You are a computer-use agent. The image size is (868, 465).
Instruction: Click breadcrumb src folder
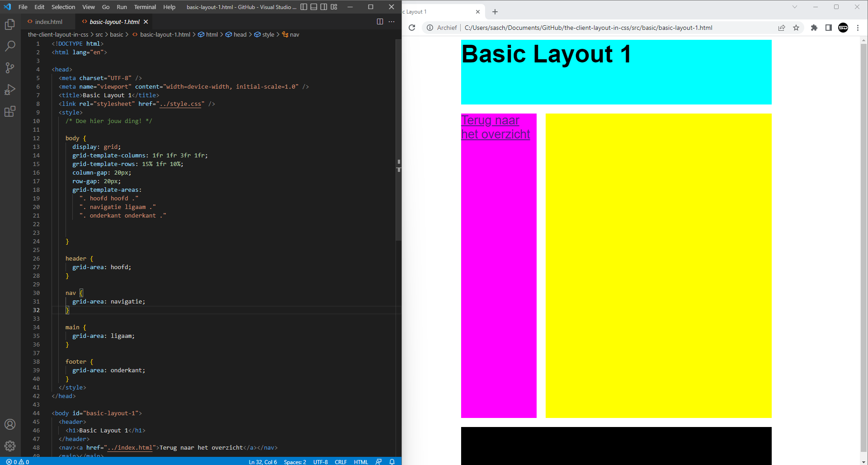(x=99, y=34)
